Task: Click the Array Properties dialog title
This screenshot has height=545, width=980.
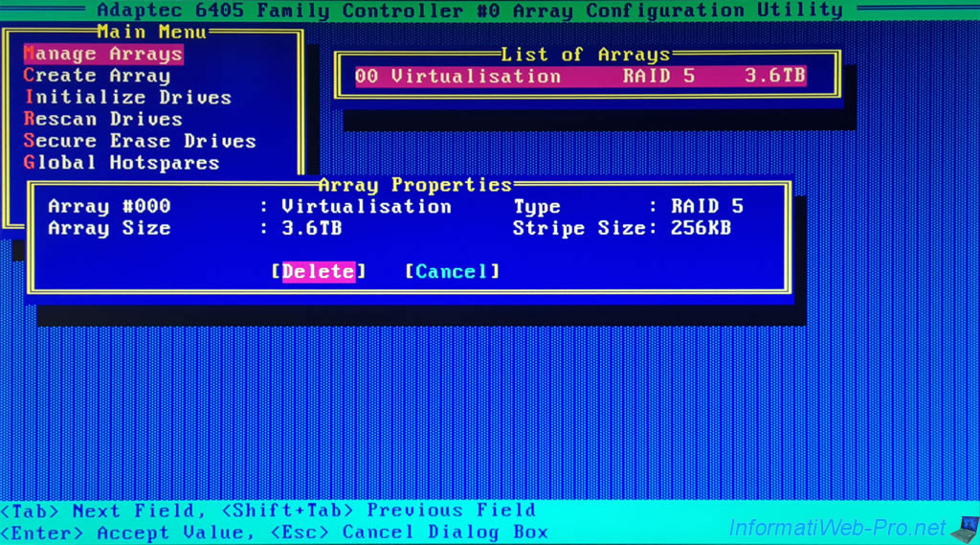Action: click(x=414, y=185)
